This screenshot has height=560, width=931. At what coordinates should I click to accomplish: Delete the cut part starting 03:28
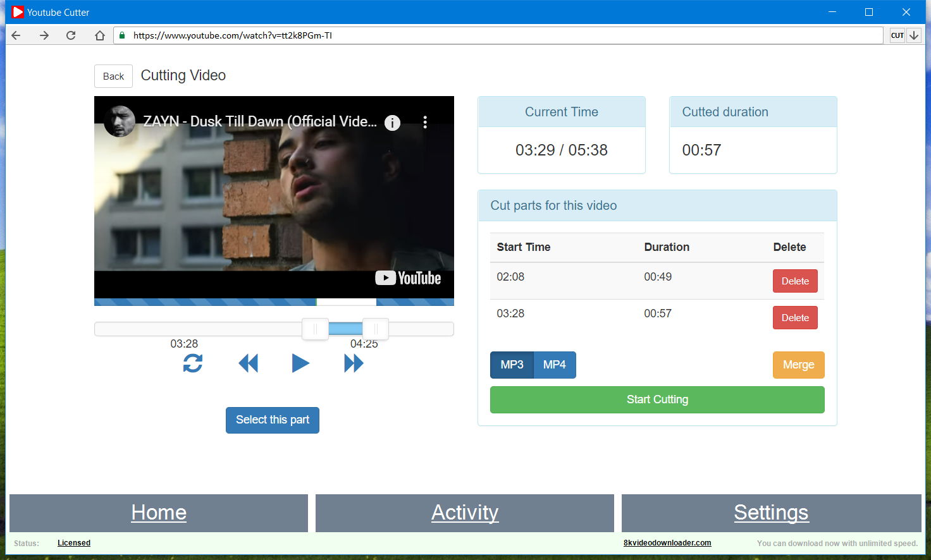coord(795,318)
